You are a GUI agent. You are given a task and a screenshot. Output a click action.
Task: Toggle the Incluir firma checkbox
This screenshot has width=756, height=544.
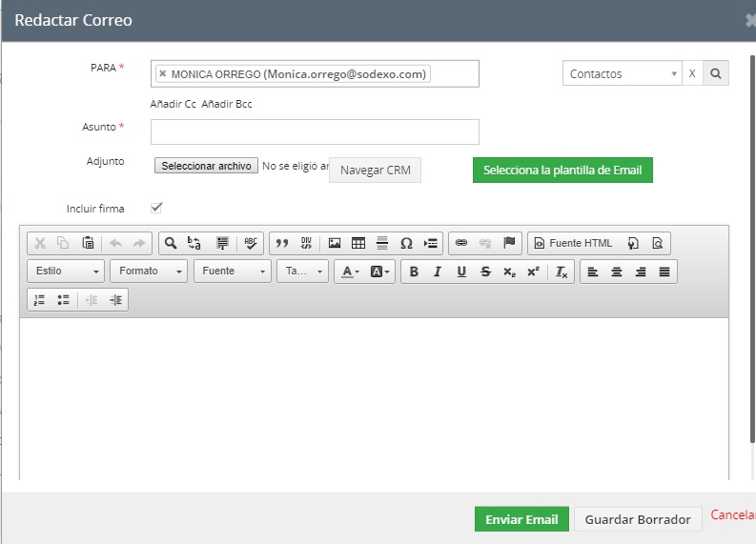pyautogui.click(x=156, y=208)
